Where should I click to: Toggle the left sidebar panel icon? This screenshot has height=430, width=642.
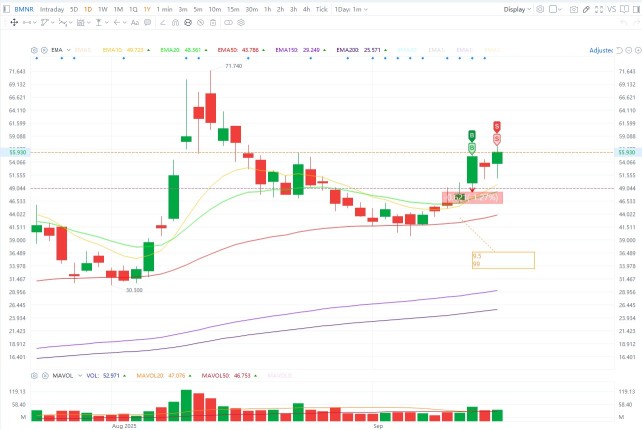coord(6,9)
